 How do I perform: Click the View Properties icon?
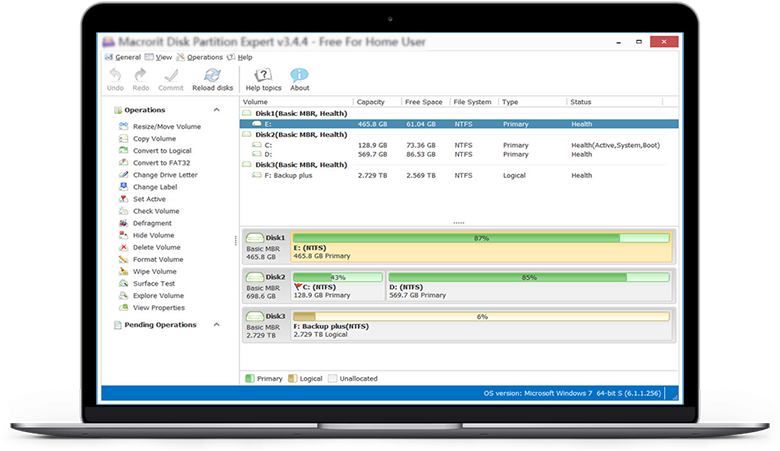click(x=123, y=307)
